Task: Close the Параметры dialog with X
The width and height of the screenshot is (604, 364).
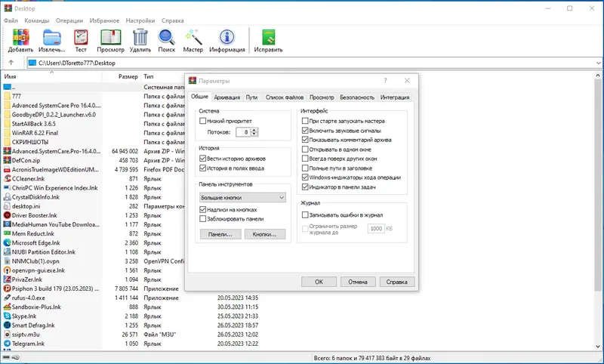Action: coord(407,81)
